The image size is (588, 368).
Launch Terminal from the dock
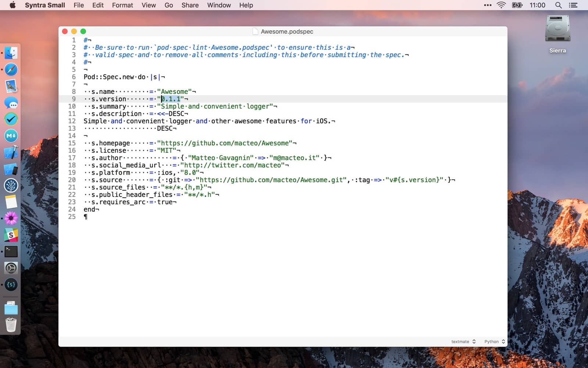[11, 252]
